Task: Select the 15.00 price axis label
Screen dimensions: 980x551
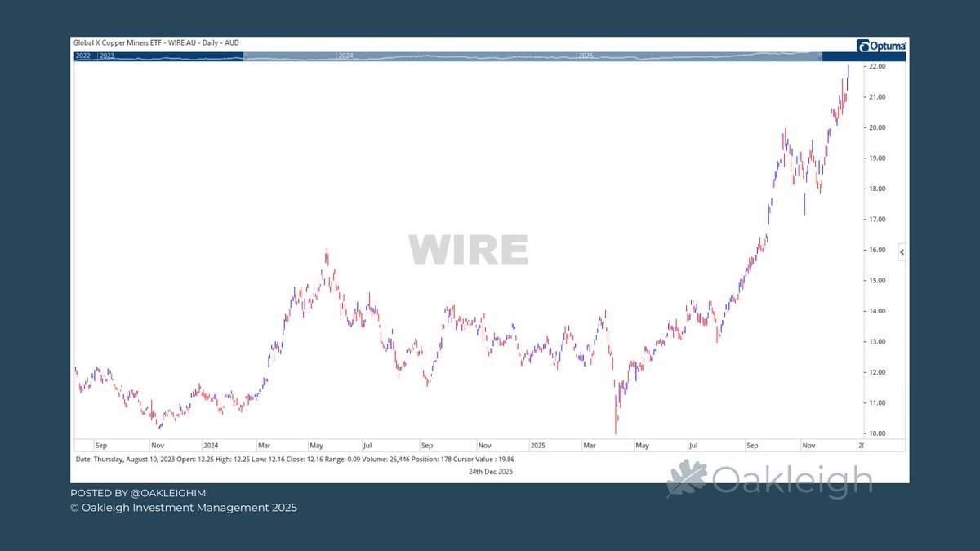Action: [x=877, y=281]
